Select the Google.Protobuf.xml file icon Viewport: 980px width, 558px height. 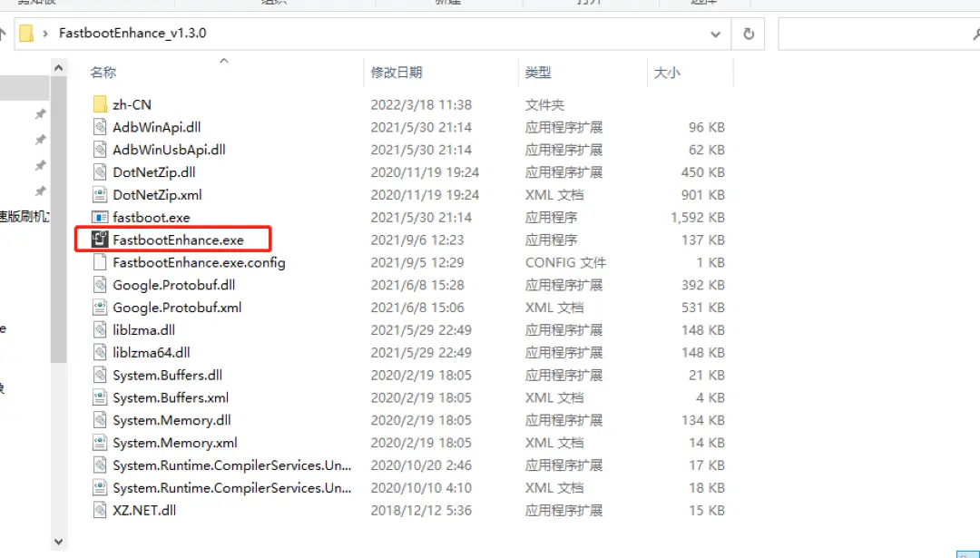100,307
